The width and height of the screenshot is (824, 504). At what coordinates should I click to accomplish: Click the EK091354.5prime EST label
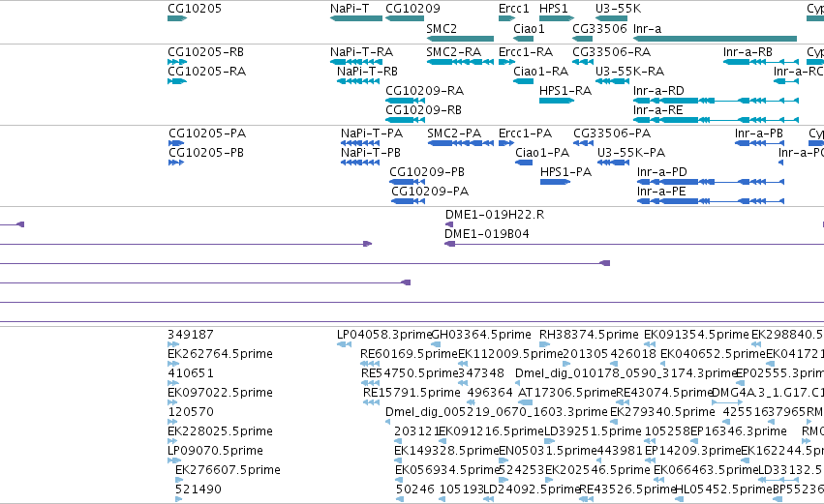tap(696, 335)
